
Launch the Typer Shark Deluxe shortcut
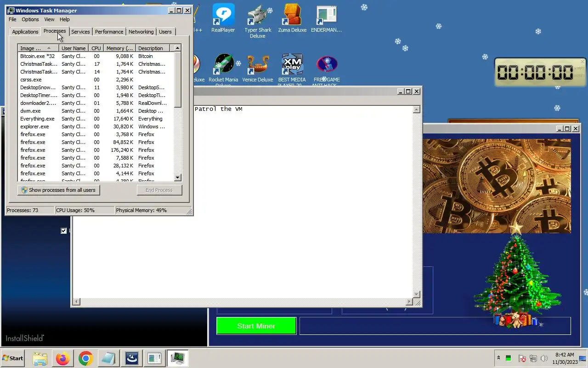258,22
